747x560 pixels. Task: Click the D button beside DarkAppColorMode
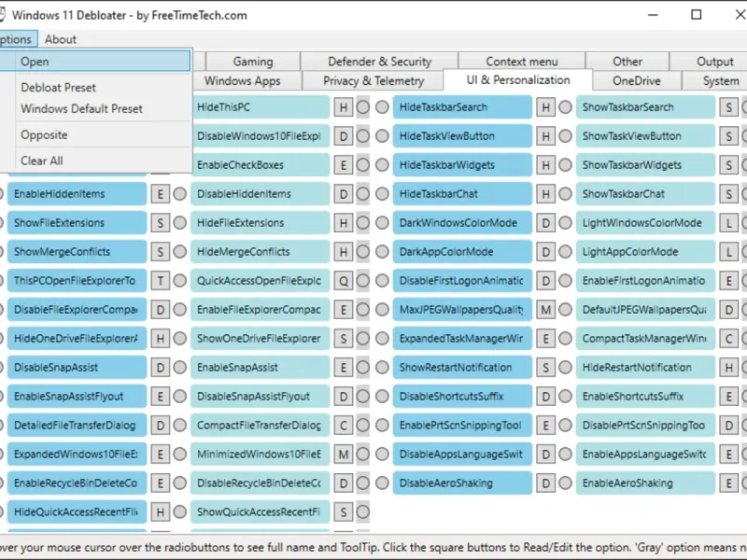pyautogui.click(x=546, y=252)
